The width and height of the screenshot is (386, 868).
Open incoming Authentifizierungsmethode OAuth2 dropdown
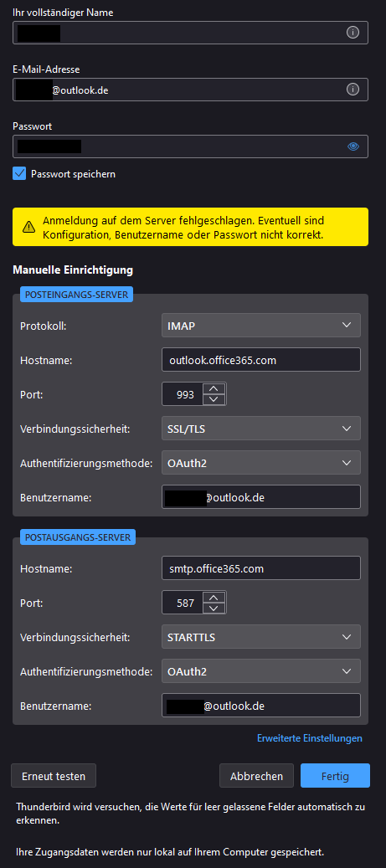click(261, 463)
